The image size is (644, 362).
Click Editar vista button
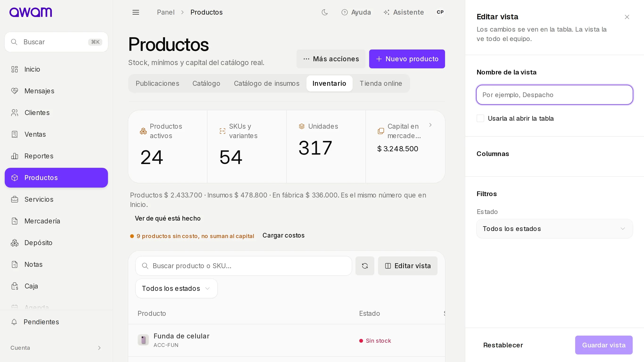(x=408, y=266)
